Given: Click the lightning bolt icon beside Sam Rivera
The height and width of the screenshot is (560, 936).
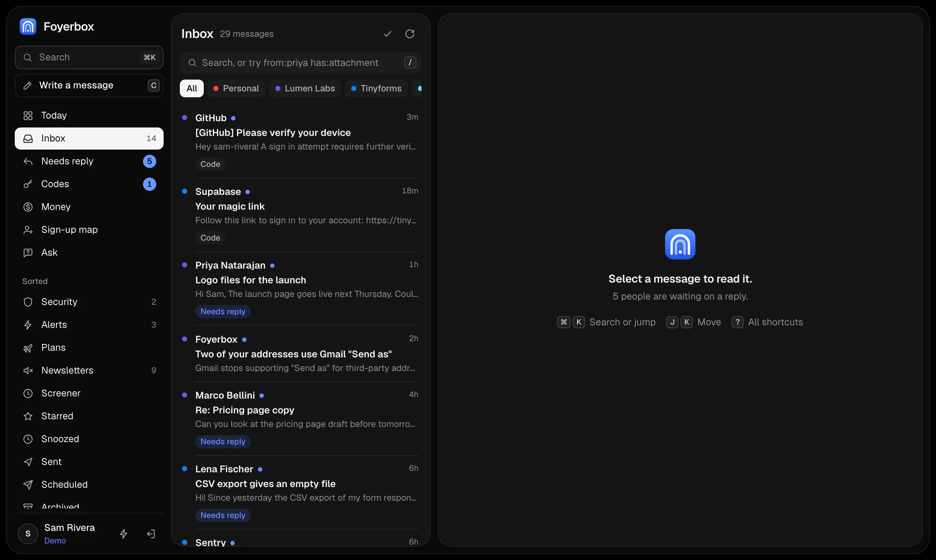Looking at the screenshot, I should (123, 533).
